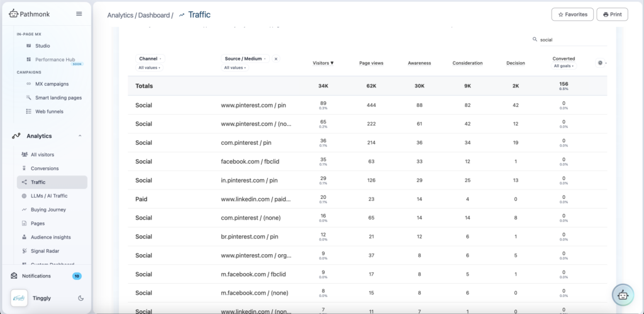Screen dimensions: 644x314
Task: Click the Pathmonk robot logo icon
Action: point(14,14)
